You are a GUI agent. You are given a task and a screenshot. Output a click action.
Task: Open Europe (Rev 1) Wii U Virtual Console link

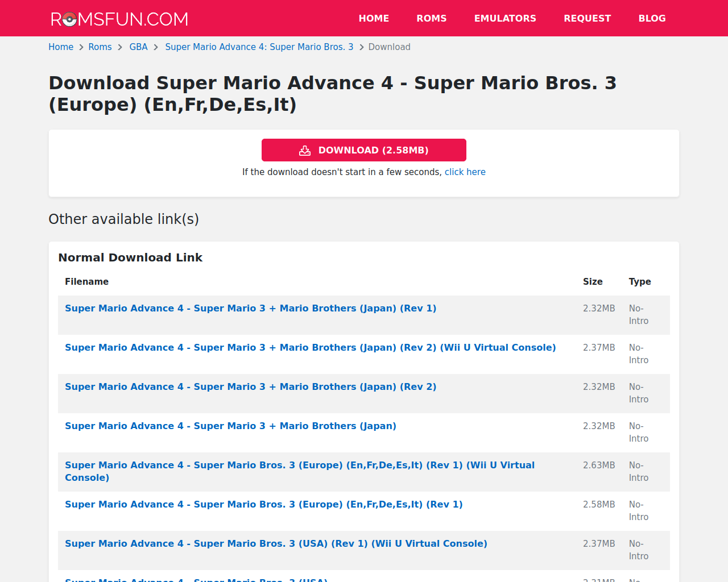(300, 471)
